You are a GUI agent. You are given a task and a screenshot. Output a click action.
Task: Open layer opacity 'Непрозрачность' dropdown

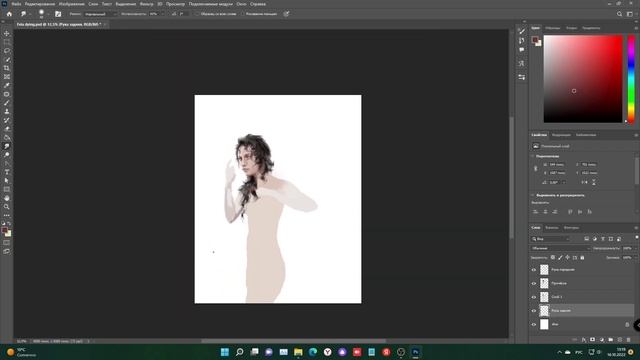coord(636,248)
